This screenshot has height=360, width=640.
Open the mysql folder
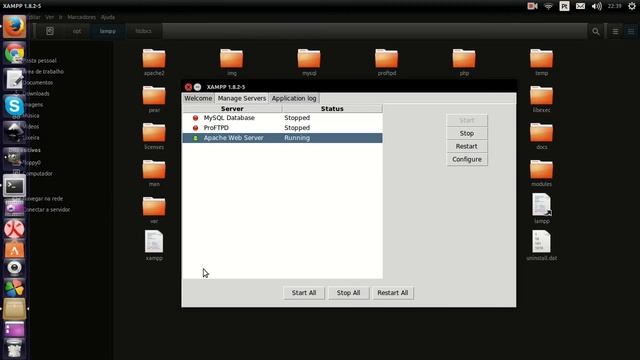pos(309,62)
